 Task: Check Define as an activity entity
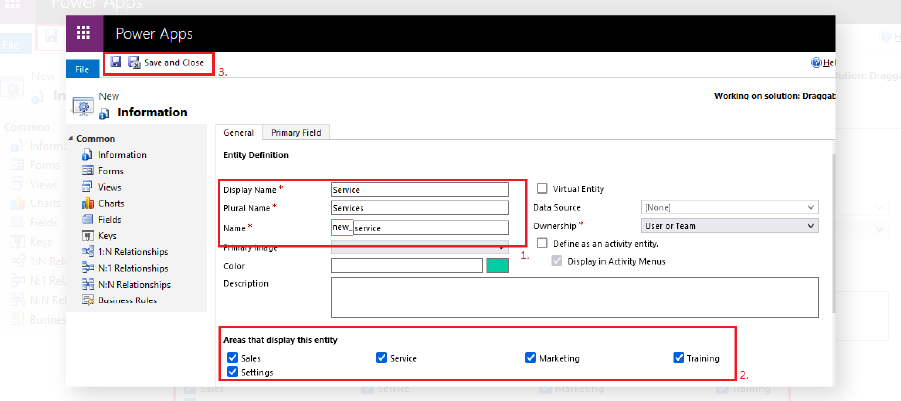point(541,243)
